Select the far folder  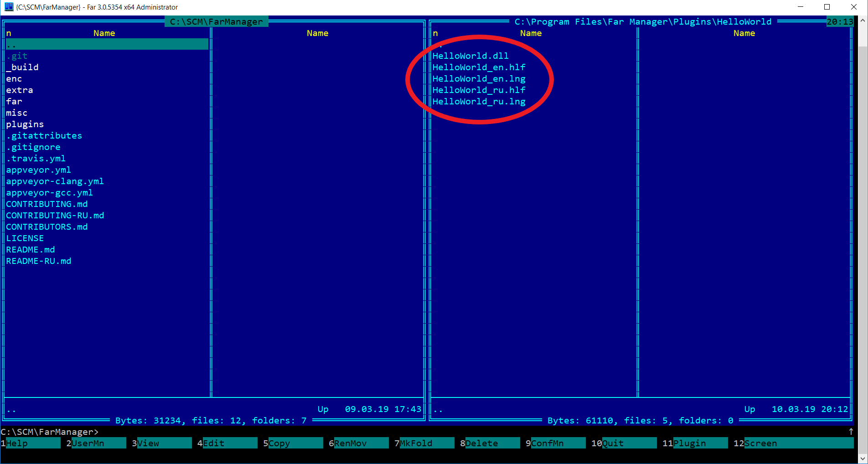(x=14, y=101)
